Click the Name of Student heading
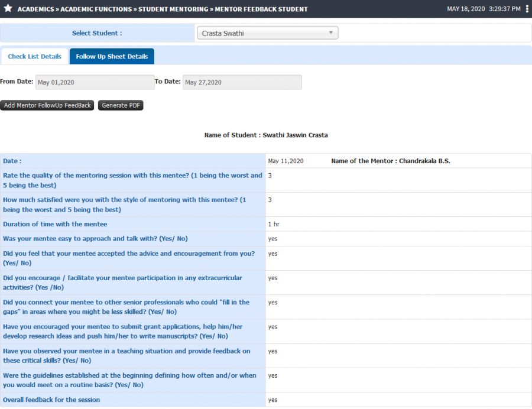532x409 pixels. pyautogui.click(x=266, y=135)
